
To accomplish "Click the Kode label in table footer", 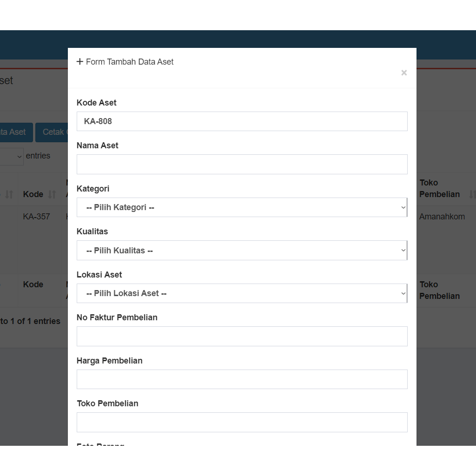I will tap(33, 284).
